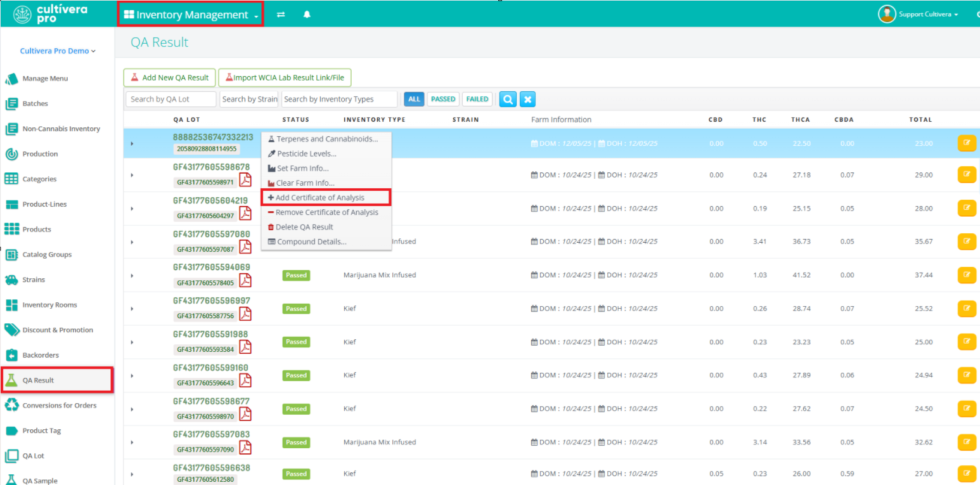Edit QA result 88882536747332213

point(967,143)
